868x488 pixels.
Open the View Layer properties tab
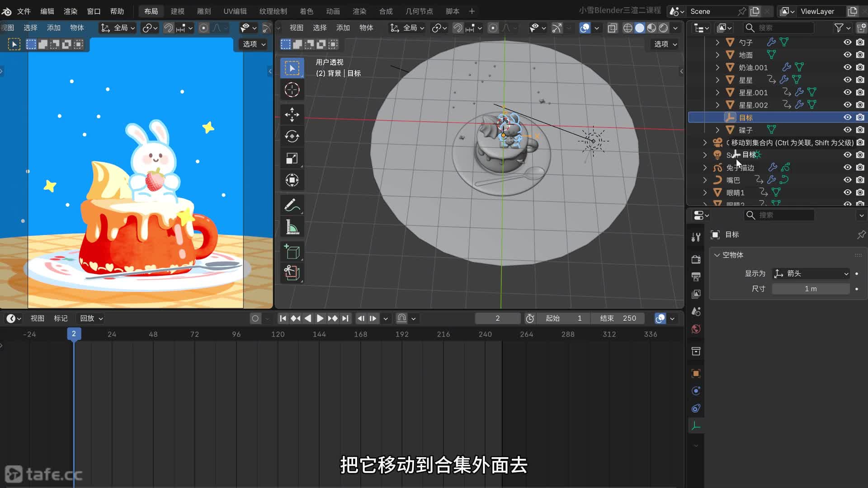pos(696,294)
